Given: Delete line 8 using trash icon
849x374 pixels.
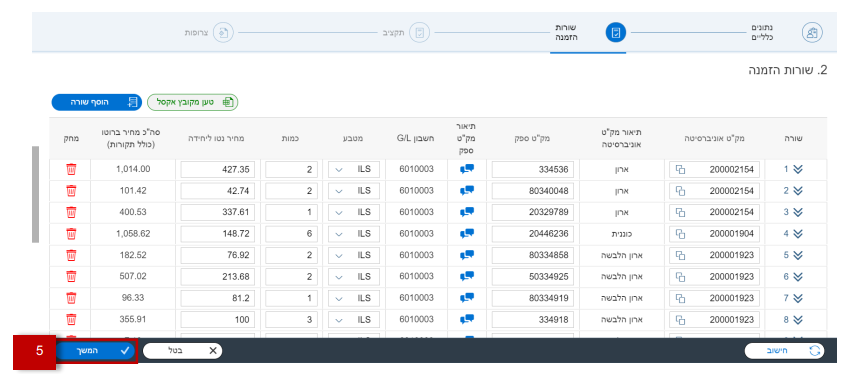Looking at the screenshot, I should [71, 319].
